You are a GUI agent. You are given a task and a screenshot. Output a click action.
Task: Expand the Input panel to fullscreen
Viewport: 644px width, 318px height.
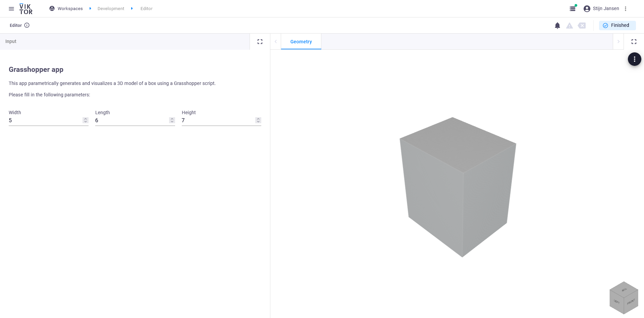(x=260, y=42)
